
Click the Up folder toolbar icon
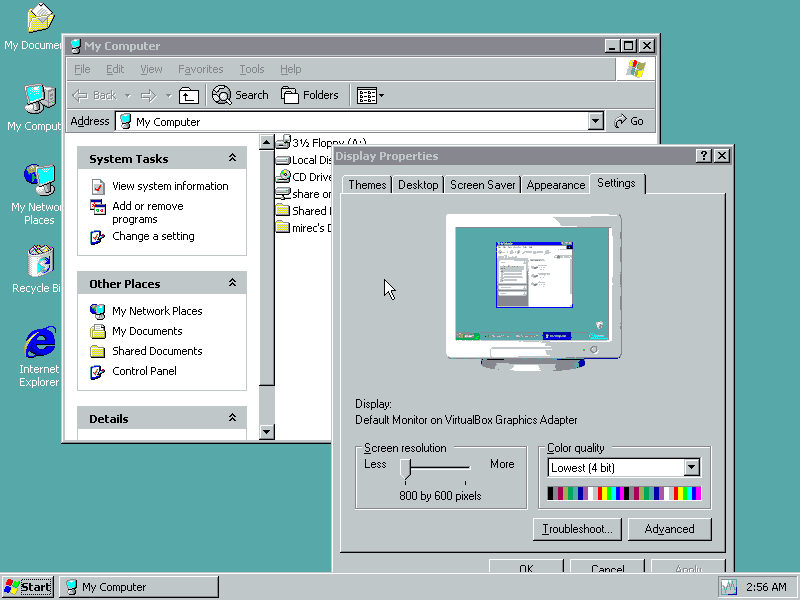pyautogui.click(x=189, y=96)
